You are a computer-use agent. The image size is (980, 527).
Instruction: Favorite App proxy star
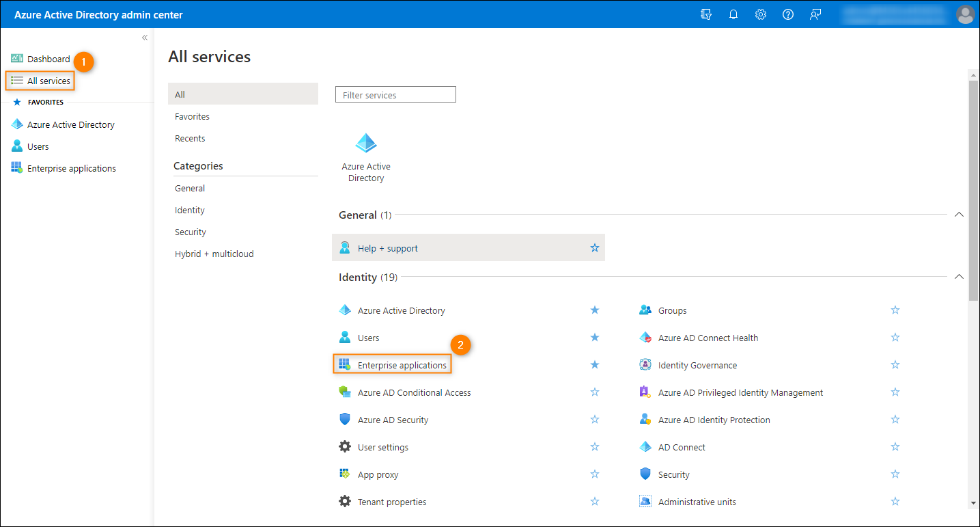pyautogui.click(x=595, y=474)
